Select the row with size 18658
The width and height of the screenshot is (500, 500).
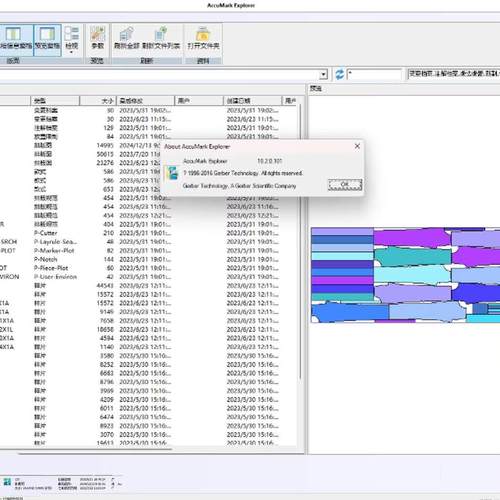point(148,329)
